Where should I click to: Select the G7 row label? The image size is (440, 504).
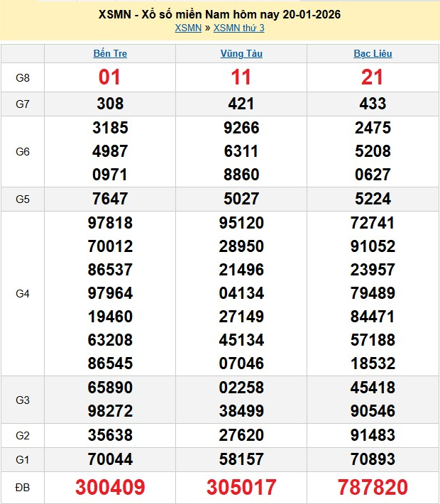point(23,104)
